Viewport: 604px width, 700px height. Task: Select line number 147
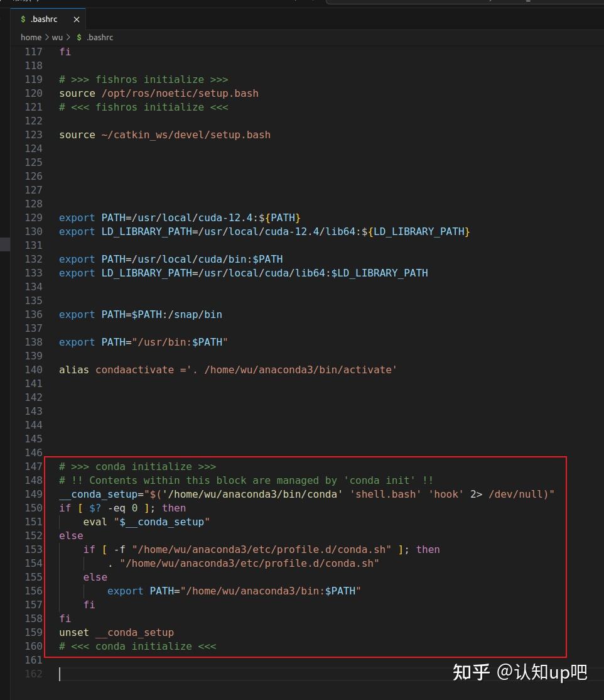(x=33, y=466)
